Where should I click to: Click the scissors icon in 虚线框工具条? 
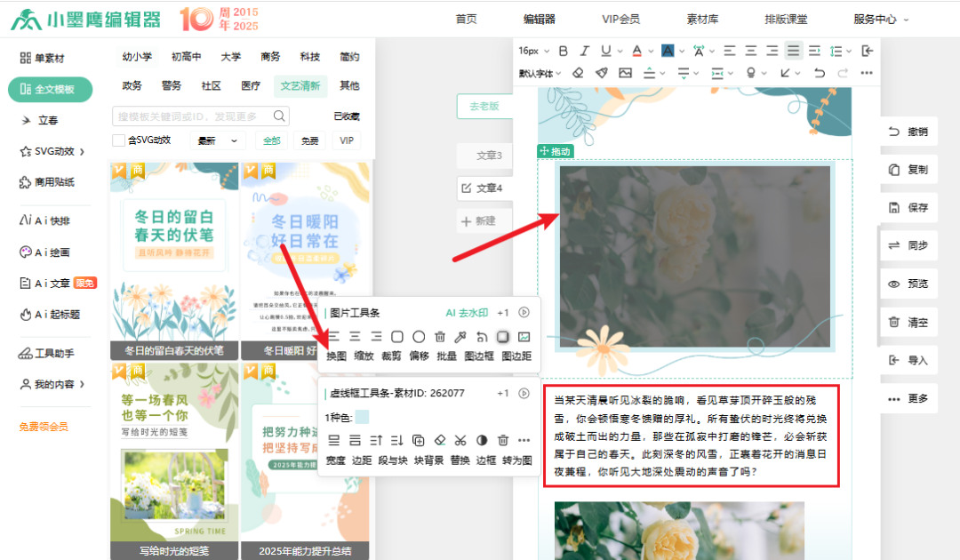[460, 440]
